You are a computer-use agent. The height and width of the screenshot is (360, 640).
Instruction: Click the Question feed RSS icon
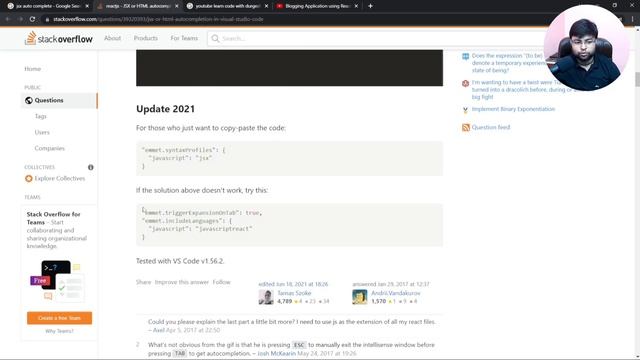(465, 127)
